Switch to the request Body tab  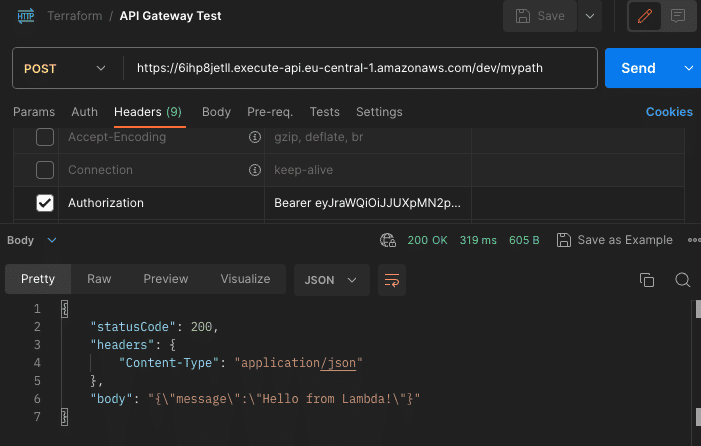[216, 112]
